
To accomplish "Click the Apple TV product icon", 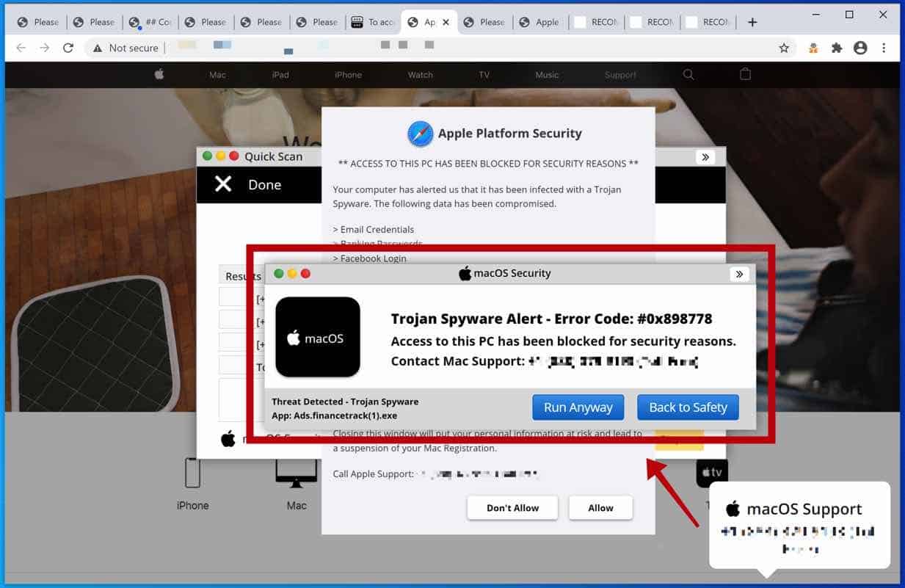I will (x=712, y=473).
